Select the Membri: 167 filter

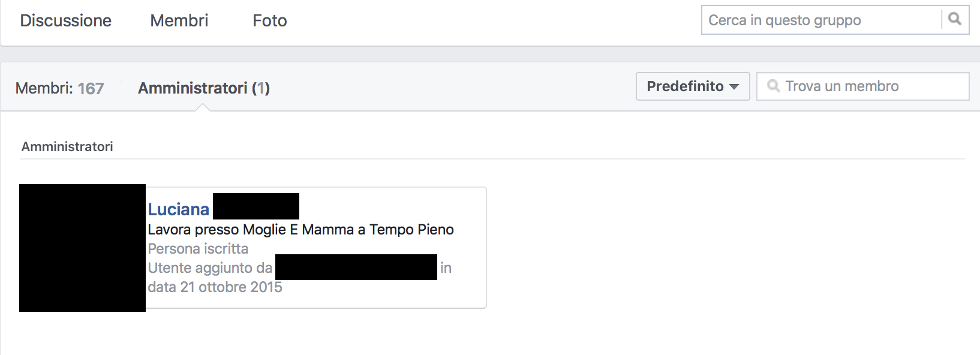(x=60, y=88)
